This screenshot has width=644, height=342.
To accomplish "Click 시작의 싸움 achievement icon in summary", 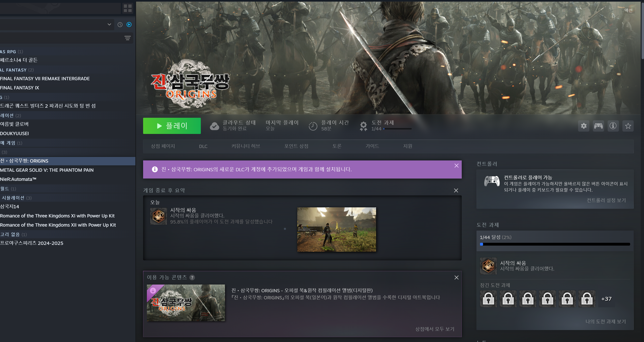I will (159, 216).
